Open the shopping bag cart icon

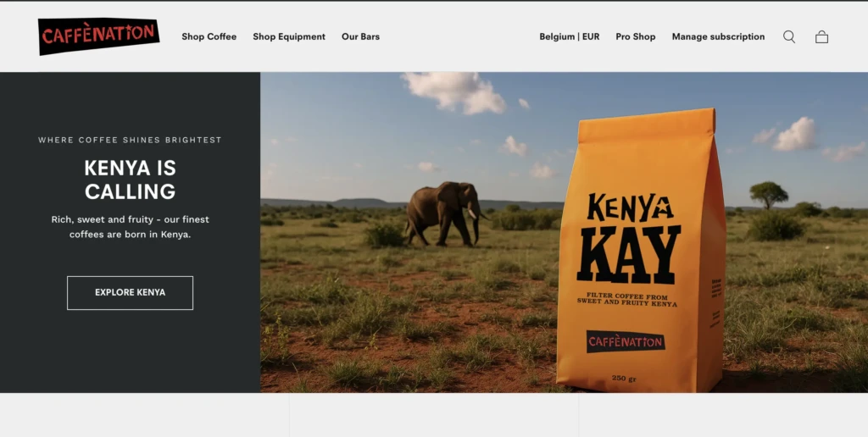[821, 37]
